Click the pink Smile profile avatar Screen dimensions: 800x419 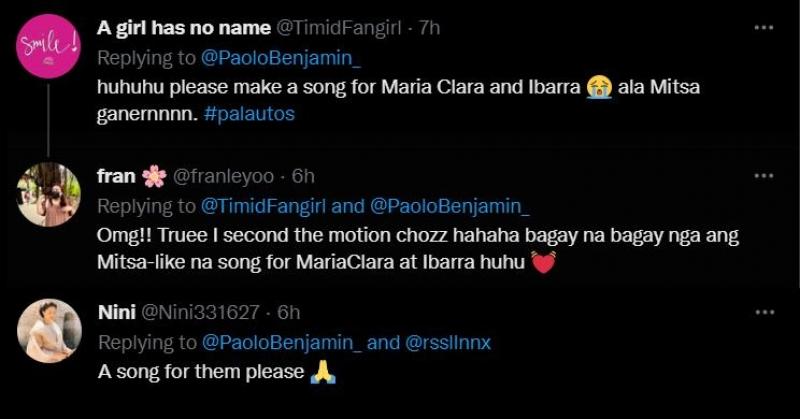pyautogui.click(x=50, y=48)
